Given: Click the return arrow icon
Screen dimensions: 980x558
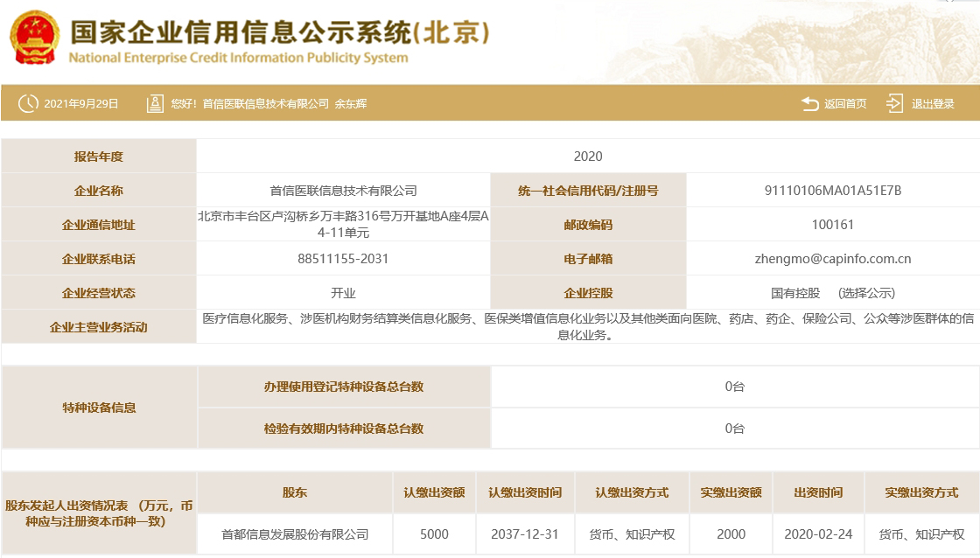Looking at the screenshot, I should point(810,104).
